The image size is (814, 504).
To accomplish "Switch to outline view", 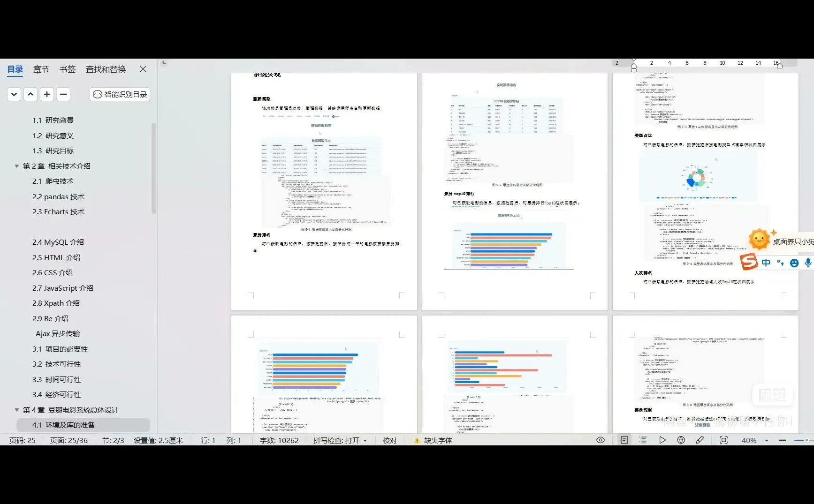I will coord(643,440).
